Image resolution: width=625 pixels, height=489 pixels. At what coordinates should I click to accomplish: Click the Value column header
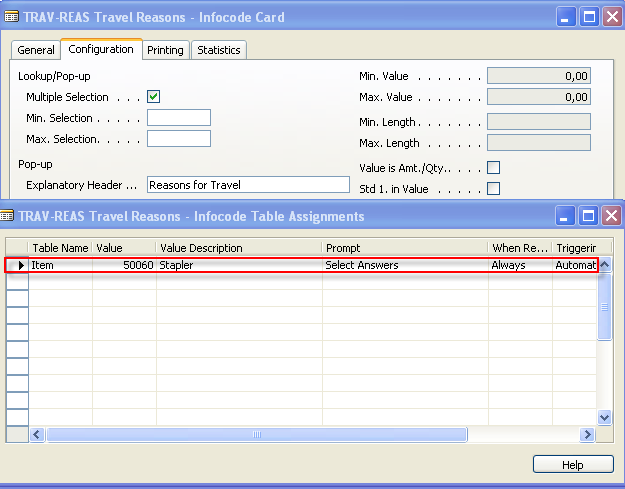[x=124, y=248]
